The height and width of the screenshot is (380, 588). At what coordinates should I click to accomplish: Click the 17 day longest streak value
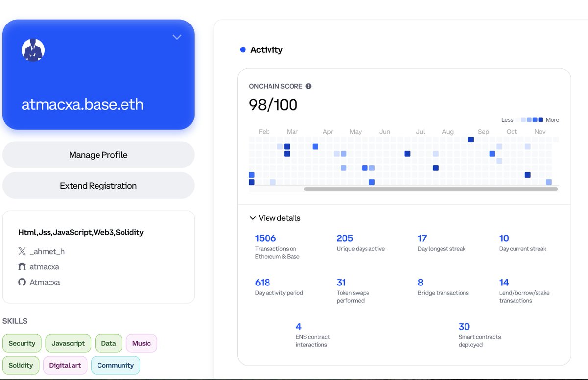pos(422,238)
